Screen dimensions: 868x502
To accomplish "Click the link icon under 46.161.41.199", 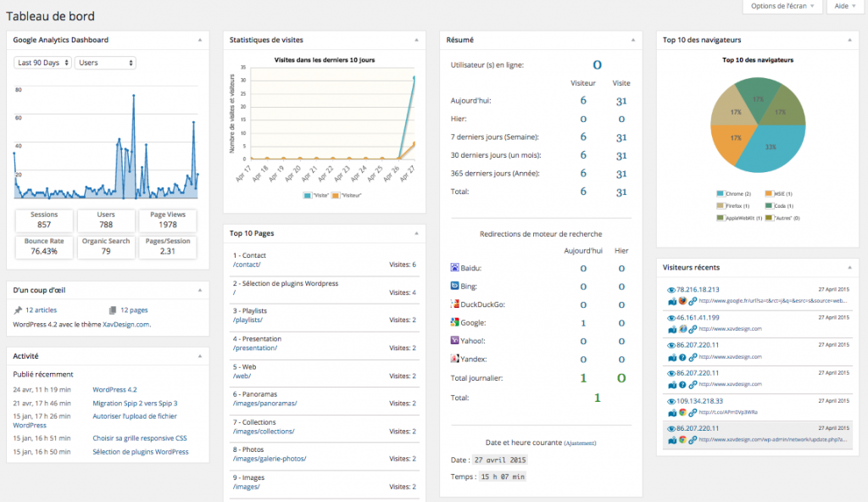I will click(692, 329).
